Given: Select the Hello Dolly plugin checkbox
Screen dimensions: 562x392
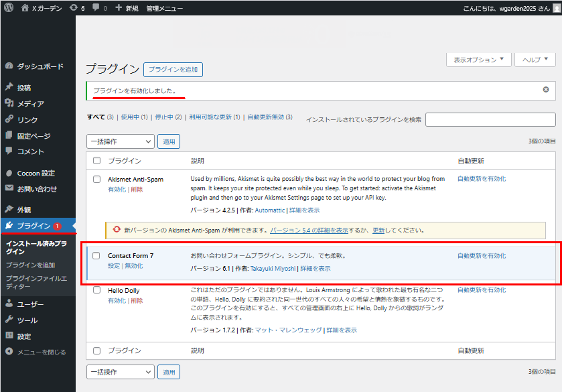Looking at the screenshot, I should [x=96, y=291].
